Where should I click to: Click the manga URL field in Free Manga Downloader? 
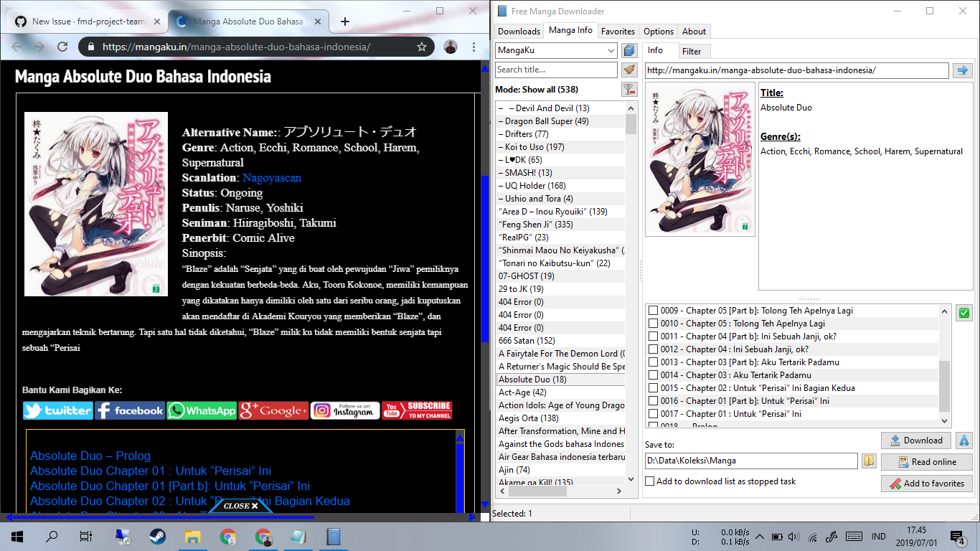click(796, 70)
